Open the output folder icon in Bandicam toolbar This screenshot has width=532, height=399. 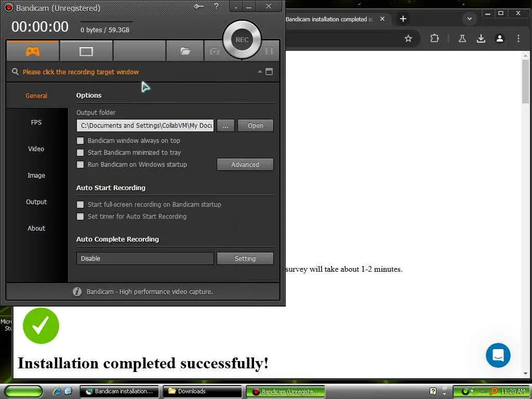185,51
